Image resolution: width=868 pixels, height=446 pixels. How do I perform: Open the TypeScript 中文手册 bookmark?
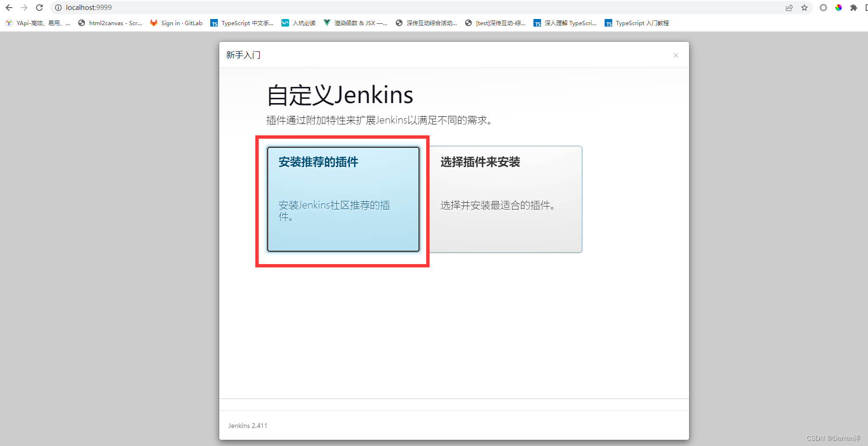point(242,23)
